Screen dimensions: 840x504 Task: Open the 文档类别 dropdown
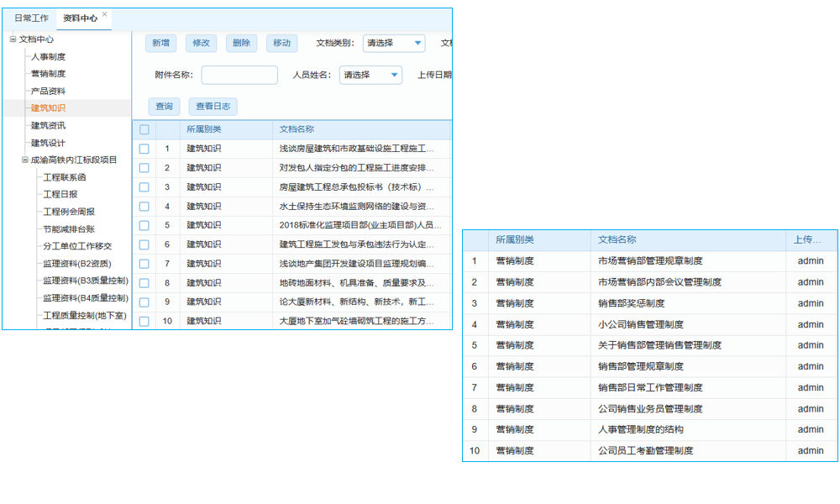pyautogui.click(x=393, y=43)
